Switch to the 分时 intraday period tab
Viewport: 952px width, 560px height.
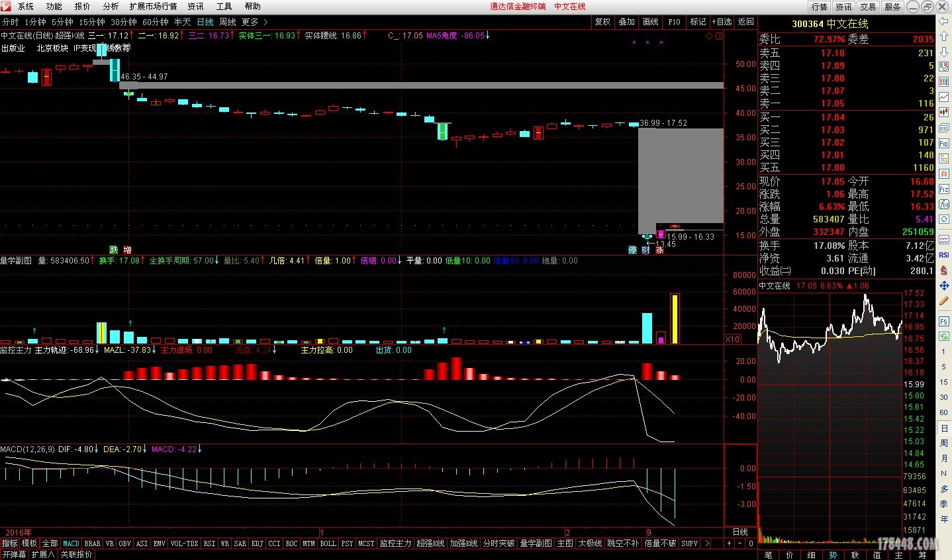pyautogui.click(x=11, y=23)
